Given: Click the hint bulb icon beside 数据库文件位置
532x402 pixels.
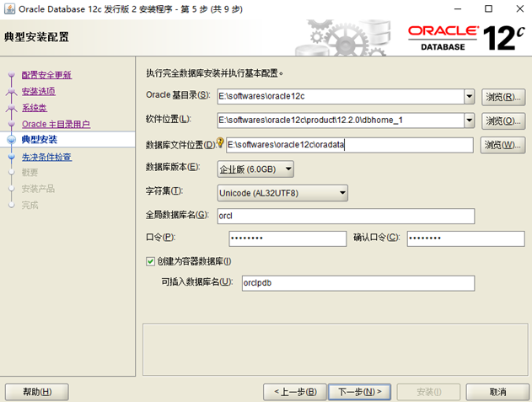Looking at the screenshot, I should pyautogui.click(x=220, y=142).
